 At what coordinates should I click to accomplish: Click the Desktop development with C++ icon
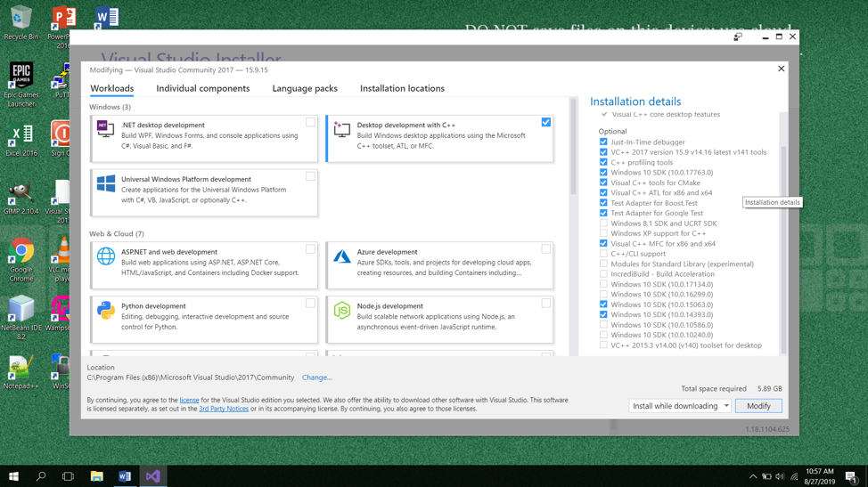coord(341,129)
